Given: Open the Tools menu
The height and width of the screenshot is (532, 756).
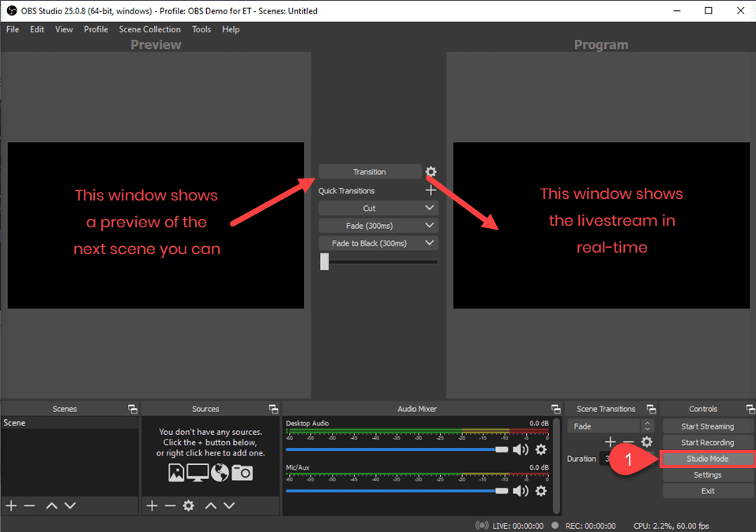Looking at the screenshot, I should 201,29.
